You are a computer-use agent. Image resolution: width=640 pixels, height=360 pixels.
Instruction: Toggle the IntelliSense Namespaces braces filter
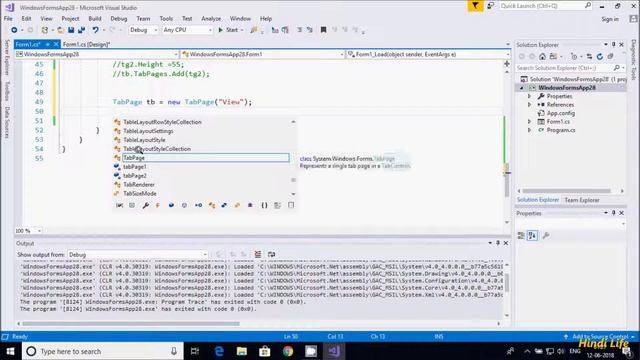click(x=264, y=205)
